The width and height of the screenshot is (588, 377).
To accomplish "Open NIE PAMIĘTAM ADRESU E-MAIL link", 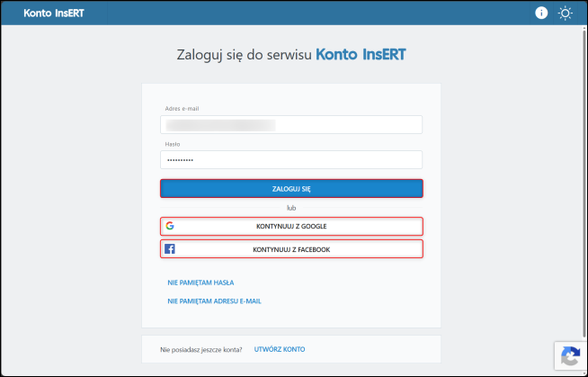I will [x=214, y=301].
